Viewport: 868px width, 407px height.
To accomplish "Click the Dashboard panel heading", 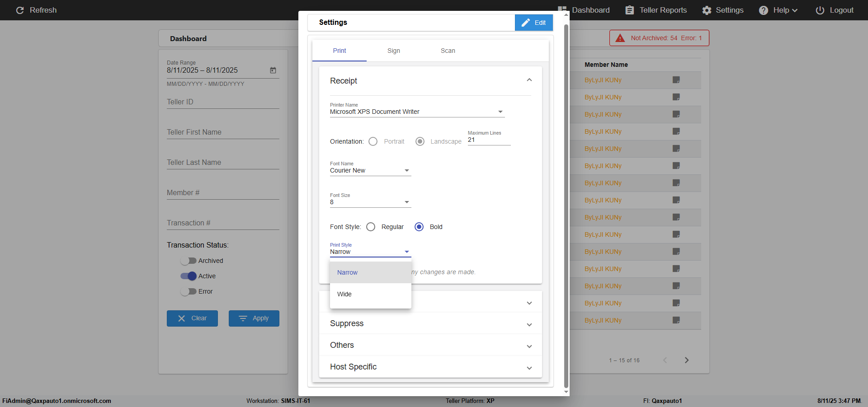I will point(188,38).
